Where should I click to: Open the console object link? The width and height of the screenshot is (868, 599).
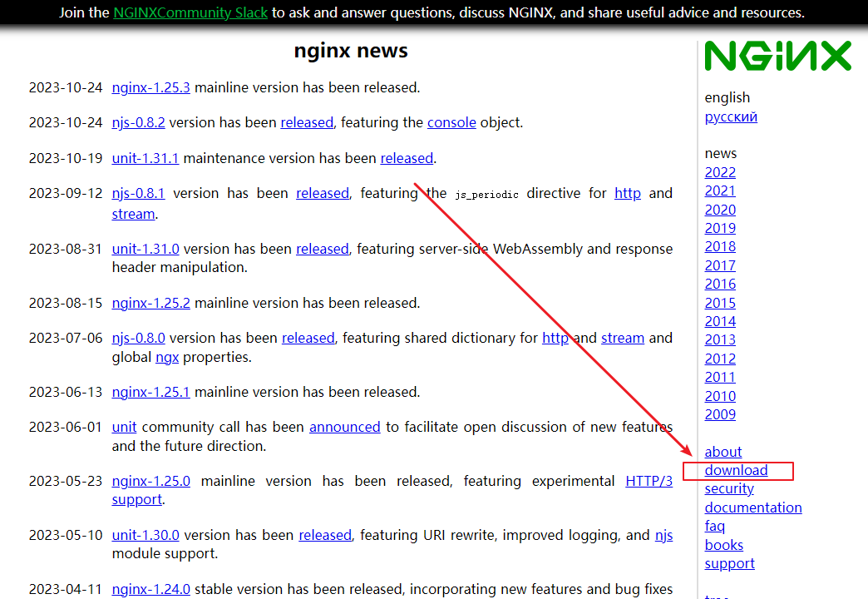(x=451, y=122)
